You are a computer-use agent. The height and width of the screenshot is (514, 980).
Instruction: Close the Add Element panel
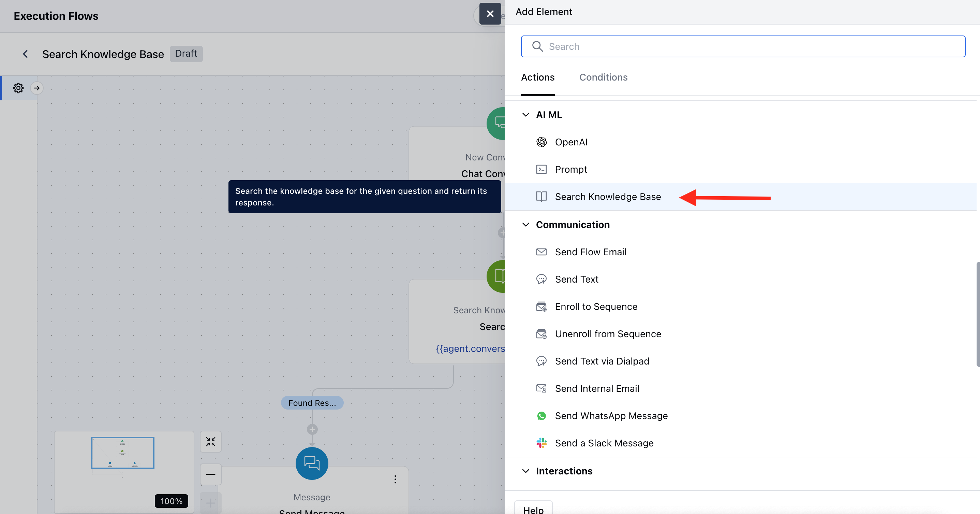pos(490,14)
